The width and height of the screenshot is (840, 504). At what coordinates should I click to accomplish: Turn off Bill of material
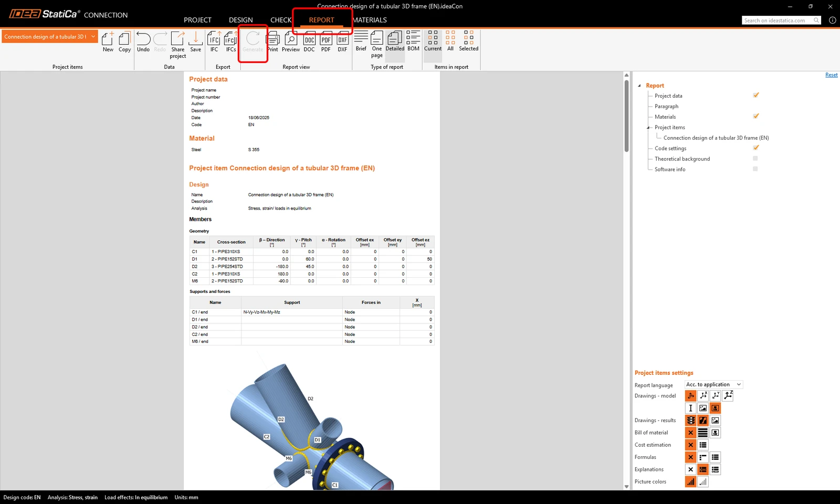pyautogui.click(x=691, y=433)
